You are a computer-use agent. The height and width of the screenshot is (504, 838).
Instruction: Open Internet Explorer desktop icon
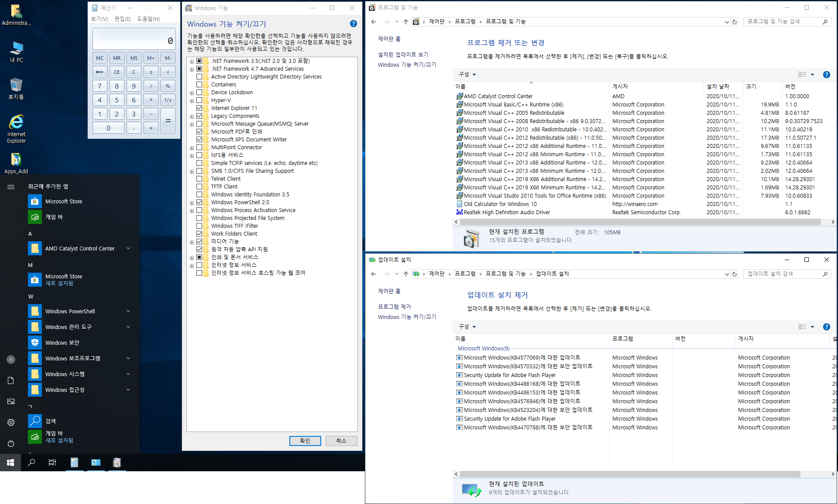coord(16,123)
